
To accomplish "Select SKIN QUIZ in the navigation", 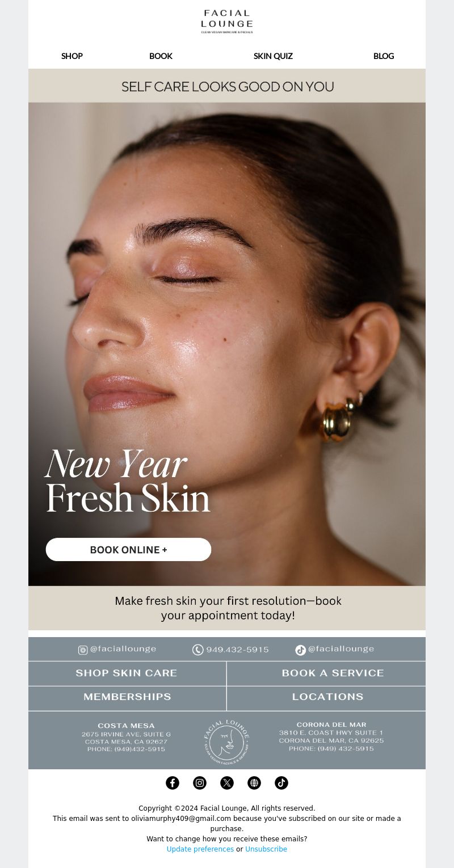I will click(x=273, y=56).
